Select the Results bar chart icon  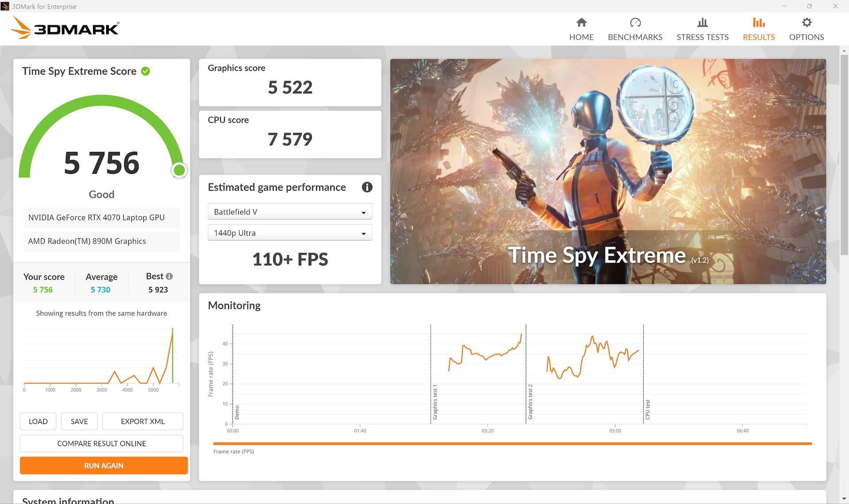(759, 22)
